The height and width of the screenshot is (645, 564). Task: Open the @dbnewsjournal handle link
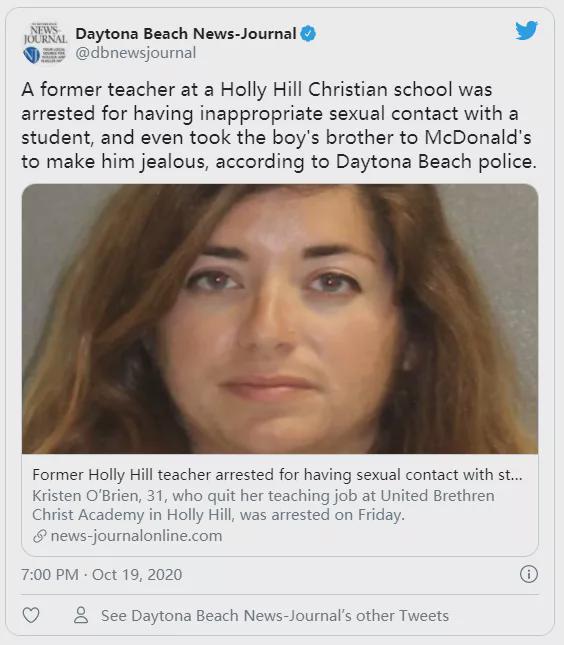[x=136, y=53]
